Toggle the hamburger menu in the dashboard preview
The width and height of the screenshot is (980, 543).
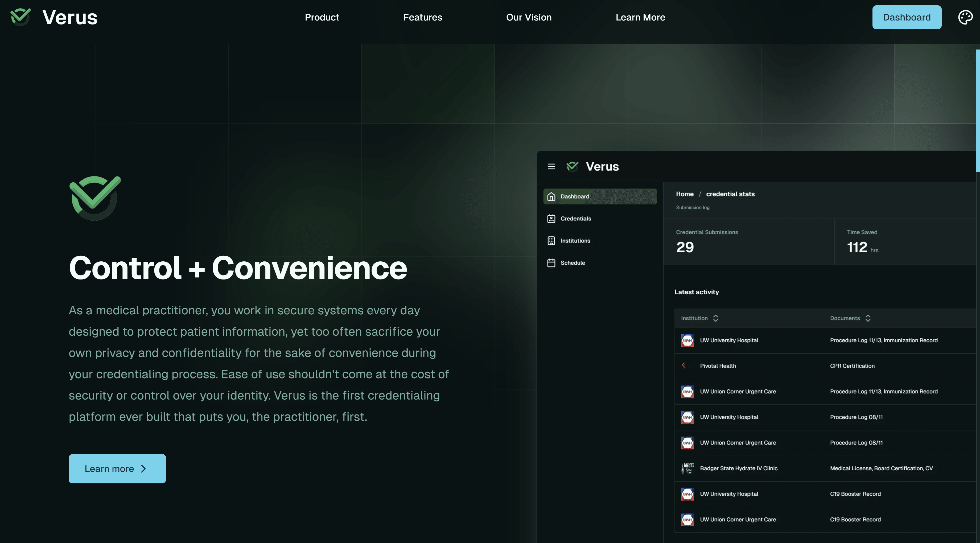(551, 166)
